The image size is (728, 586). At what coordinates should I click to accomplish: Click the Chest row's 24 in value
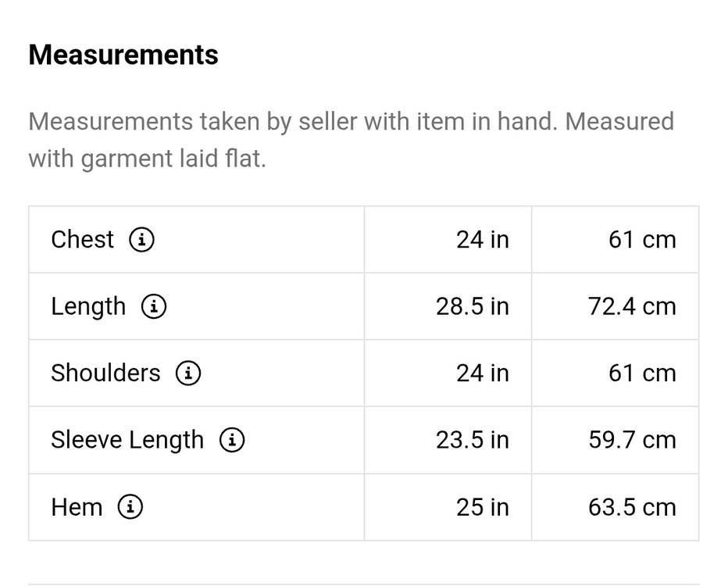click(x=482, y=240)
